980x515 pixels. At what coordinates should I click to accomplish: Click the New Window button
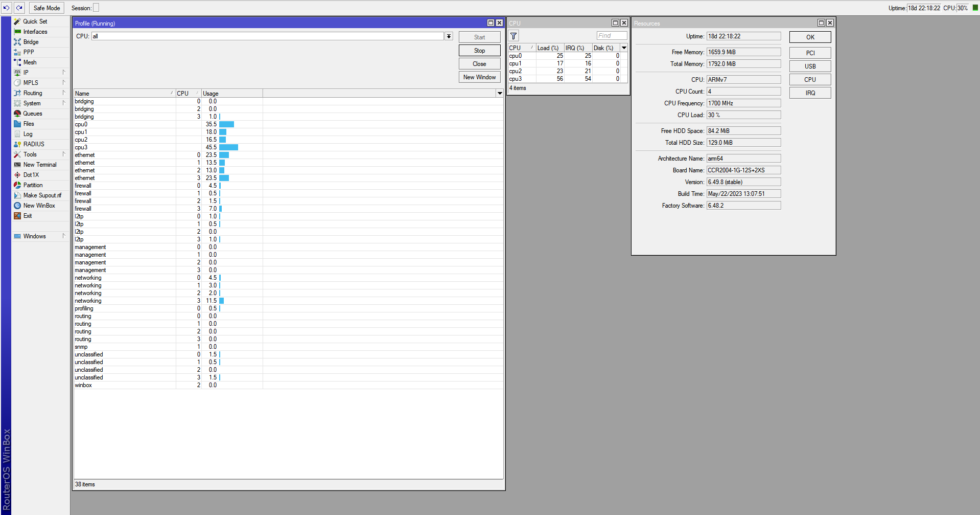(x=479, y=77)
